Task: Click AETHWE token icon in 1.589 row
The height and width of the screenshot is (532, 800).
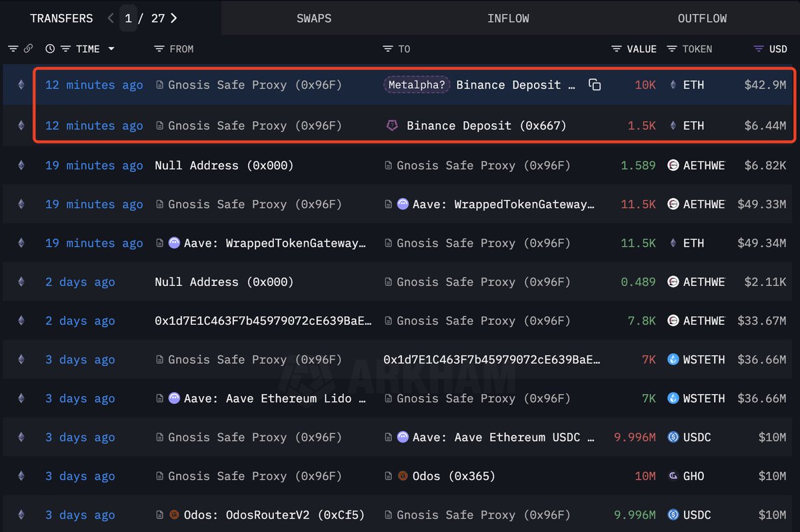Action: pyautogui.click(x=673, y=165)
